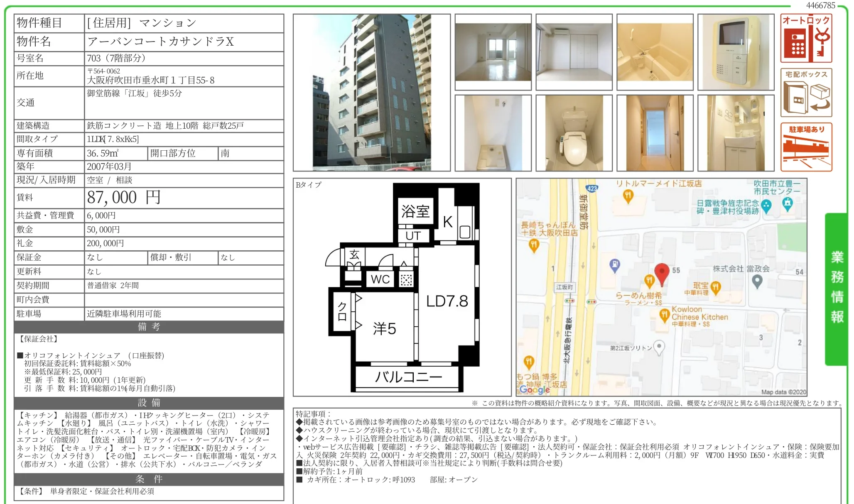This screenshot has height=504, width=854.
Task: Click the リトルマーメイド江坂店 map marker
Action: (628, 196)
